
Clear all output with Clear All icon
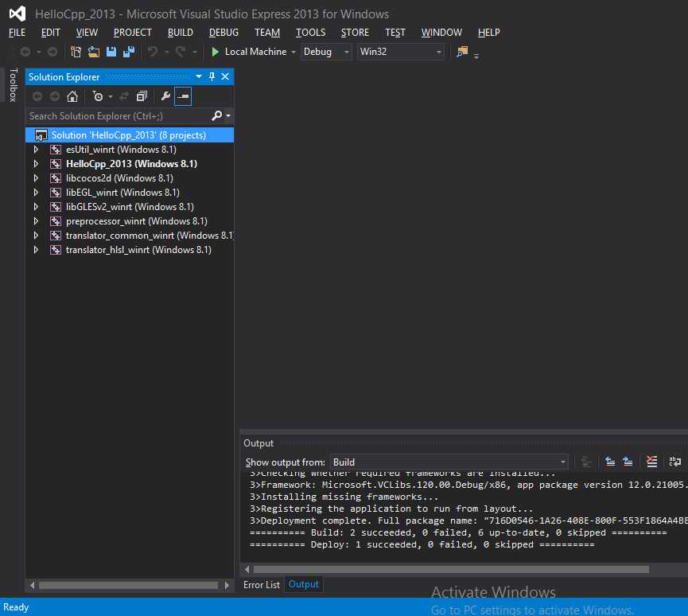[x=651, y=462]
